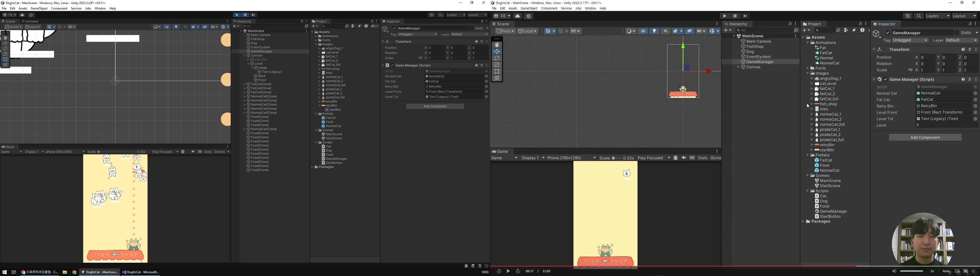Select the Move tool in the right Scene view
980x276 pixels.
click(497, 51)
